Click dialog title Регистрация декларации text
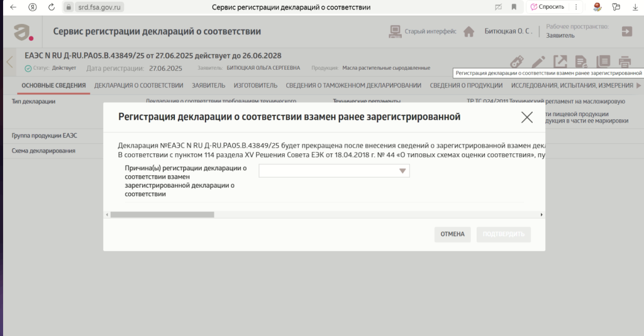644x336 pixels. coord(289,117)
